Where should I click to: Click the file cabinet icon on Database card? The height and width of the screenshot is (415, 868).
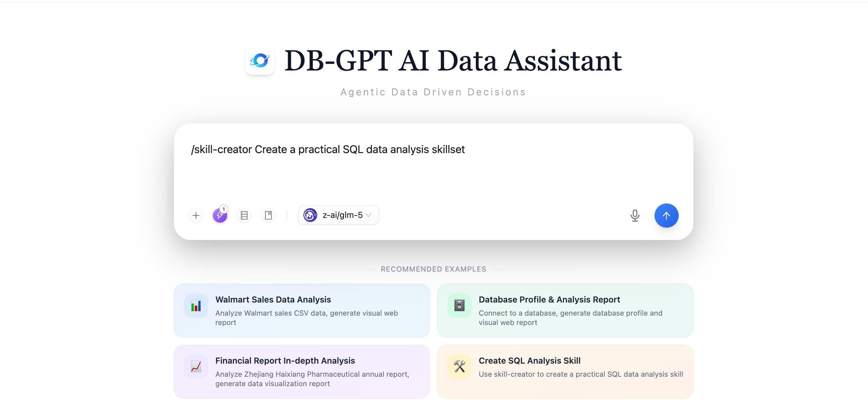[459, 306]
